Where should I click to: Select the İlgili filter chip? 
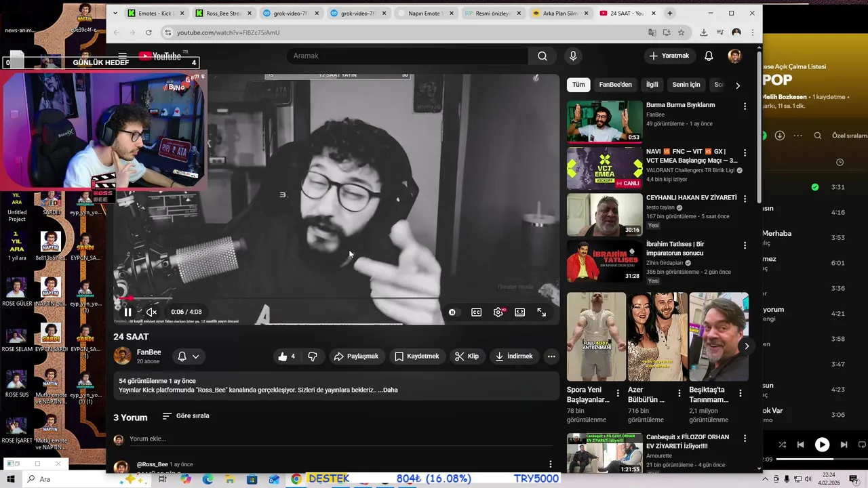652,85
